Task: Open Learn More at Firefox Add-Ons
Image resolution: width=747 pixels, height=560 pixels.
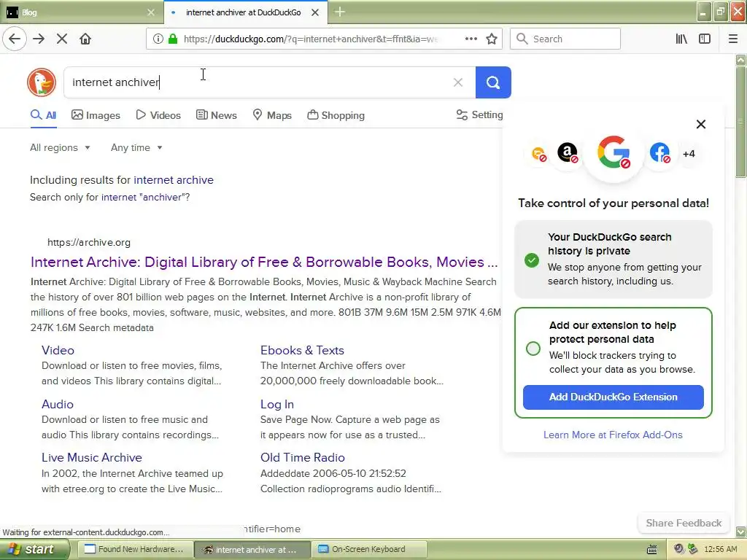Action: [613, 435]
